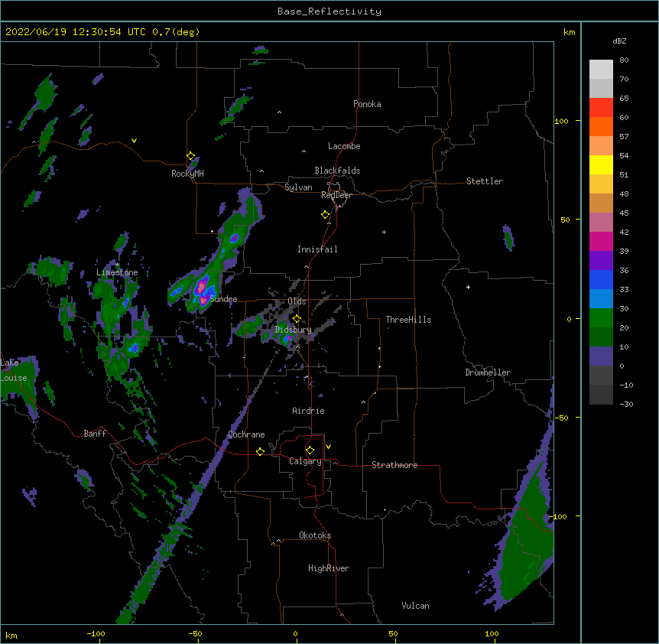
Task: Click the yellow V marker northwest of RockyMH
Action: (x=134, y=141)
